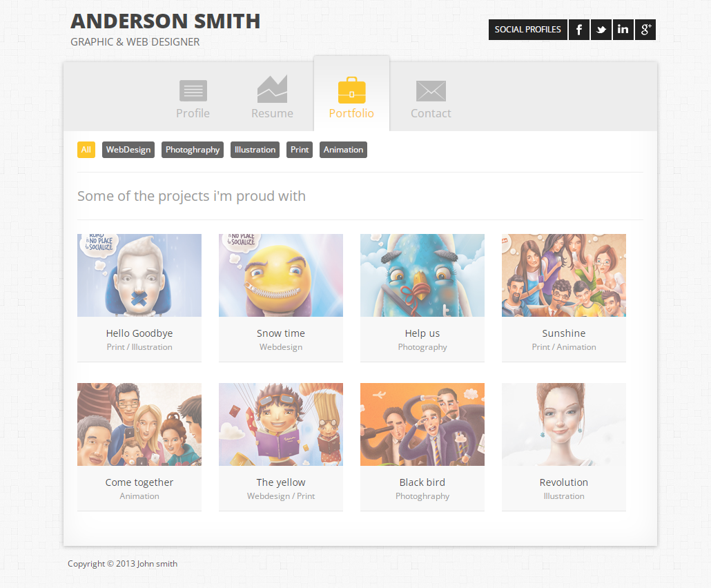View the Snow time project image
The height and width of the screenshot is (588, 711).
(x=281, y=275)
